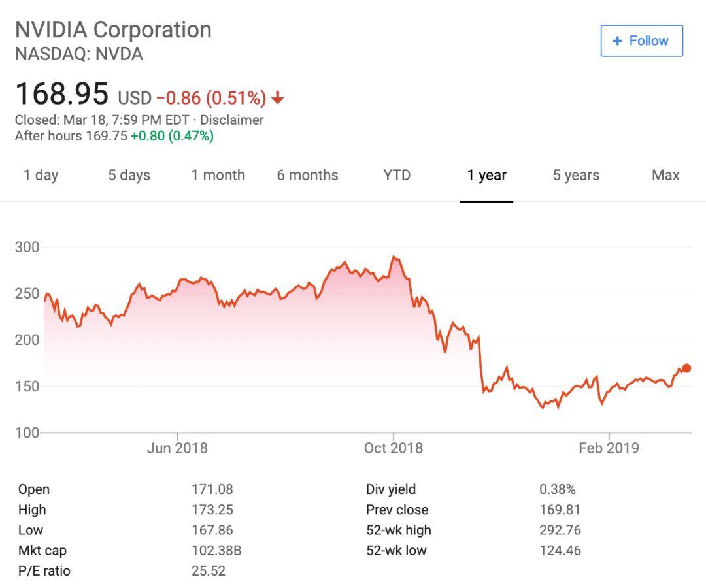Select the 1 year tab
706x588 pixels.
[487, 175]
